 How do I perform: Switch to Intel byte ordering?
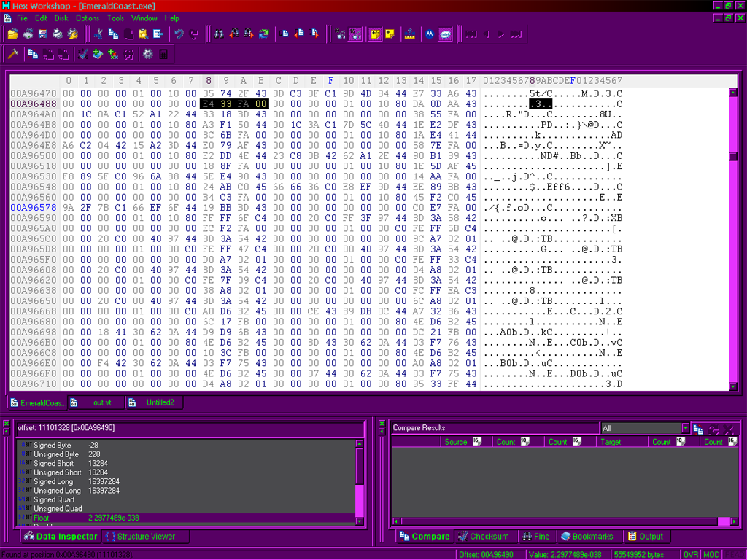[445, 34]
